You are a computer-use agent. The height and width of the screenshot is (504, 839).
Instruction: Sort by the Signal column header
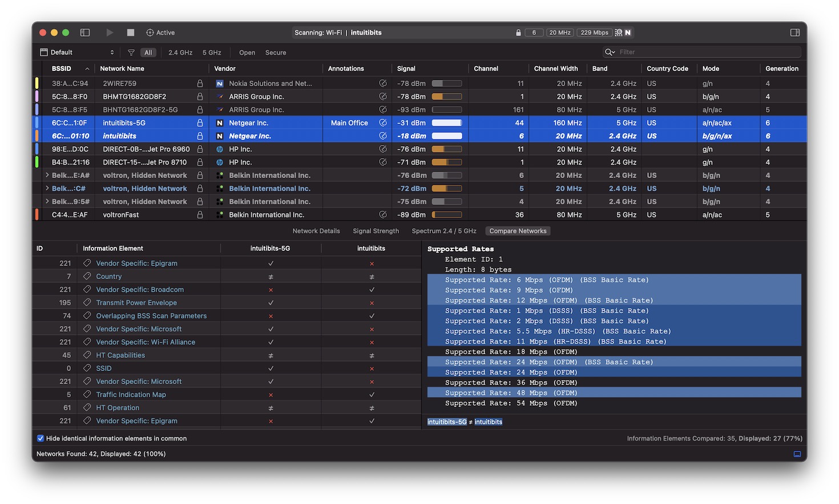coord(406,68)
